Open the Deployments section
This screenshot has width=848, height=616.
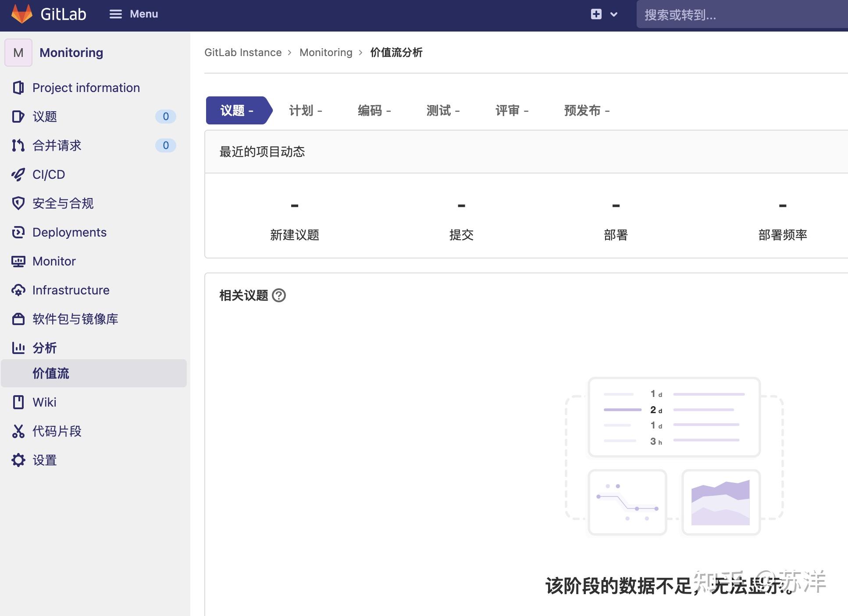click(x=69, y=232)
